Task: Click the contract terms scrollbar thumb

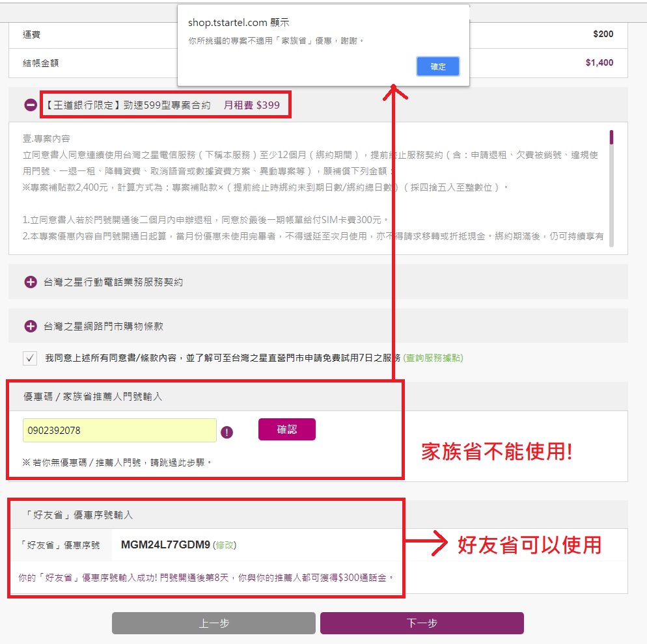Action: click(x=611, y=137)
